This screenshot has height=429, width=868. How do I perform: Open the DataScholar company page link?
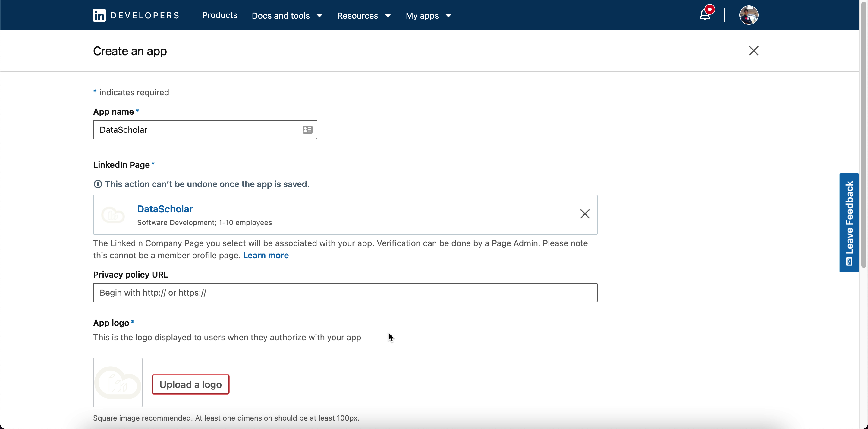[x=165, y=209]
